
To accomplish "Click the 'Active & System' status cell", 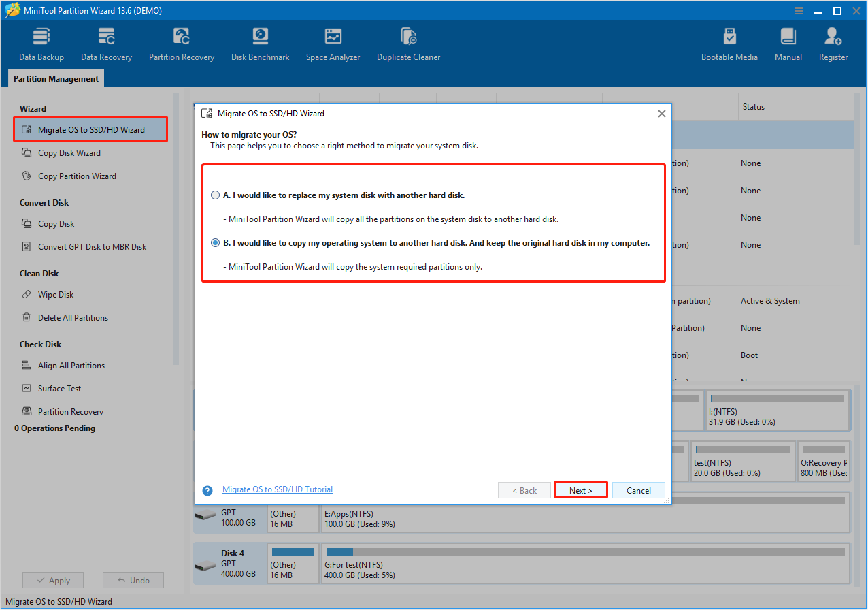I will (x=770, y=301).
